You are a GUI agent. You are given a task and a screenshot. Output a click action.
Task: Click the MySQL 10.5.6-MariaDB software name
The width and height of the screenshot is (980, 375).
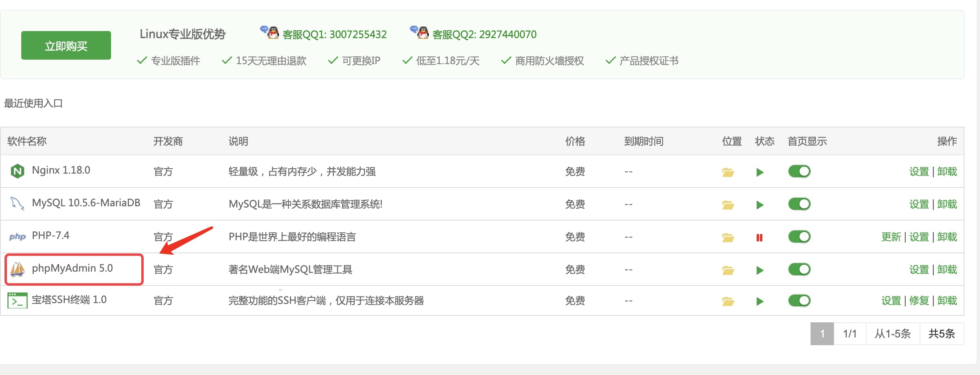click(x=86, y=203)
